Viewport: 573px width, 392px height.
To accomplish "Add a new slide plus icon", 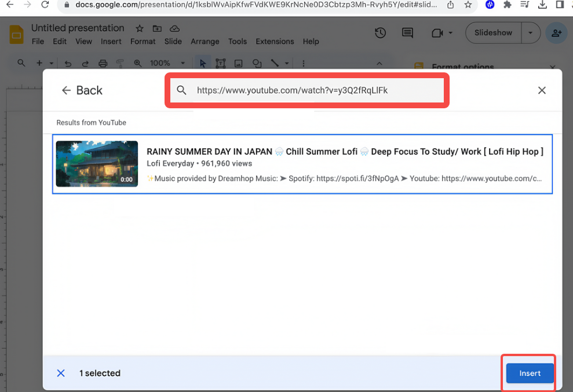I will 39,63.
